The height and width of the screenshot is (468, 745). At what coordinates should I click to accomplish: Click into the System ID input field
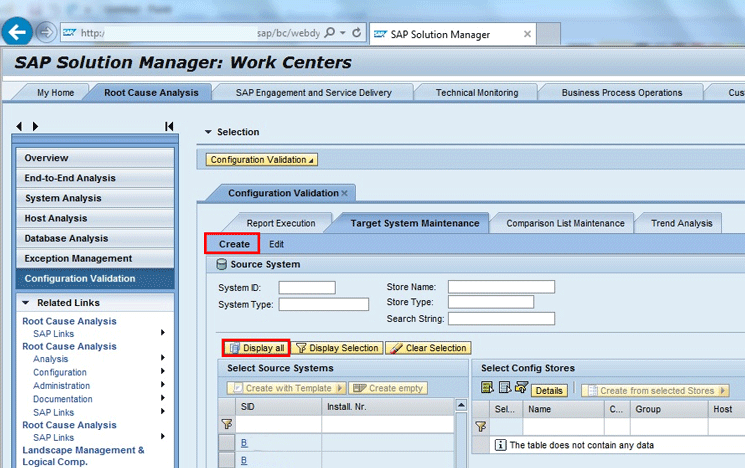(x=307, y=287)
